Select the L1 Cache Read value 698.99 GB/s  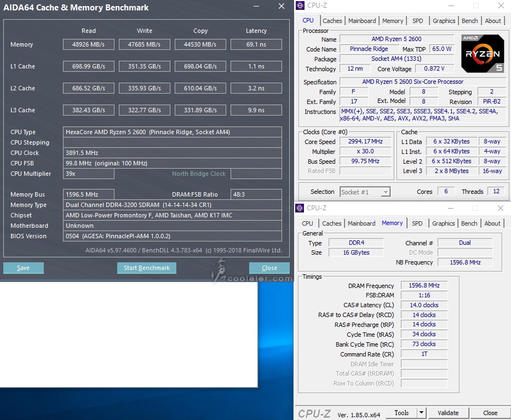[x=89, y=66]
